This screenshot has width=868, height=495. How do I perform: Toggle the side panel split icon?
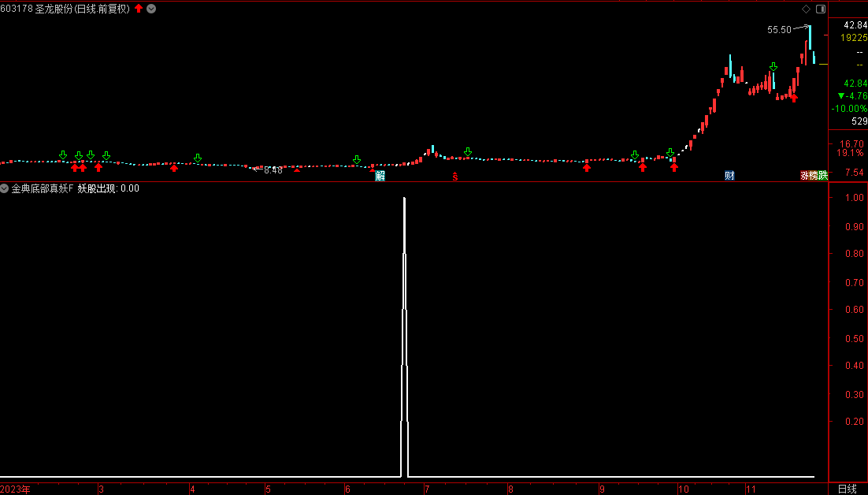(821, 9)
